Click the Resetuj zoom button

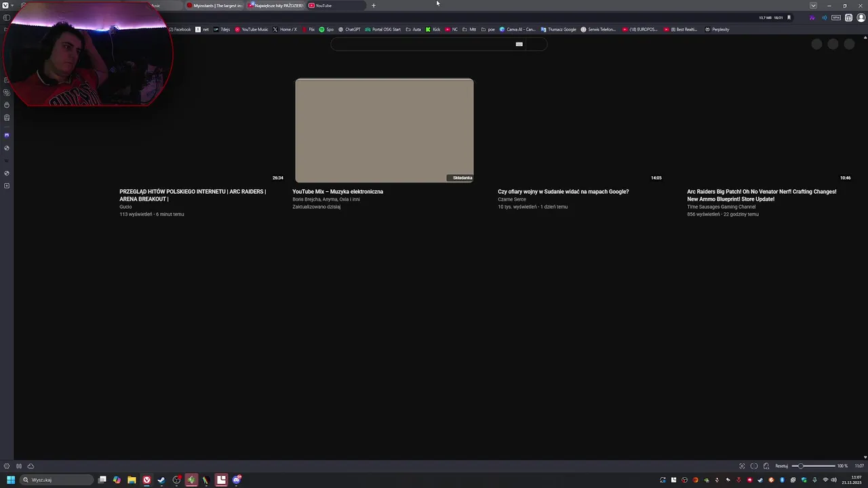(x=782, y=466)
